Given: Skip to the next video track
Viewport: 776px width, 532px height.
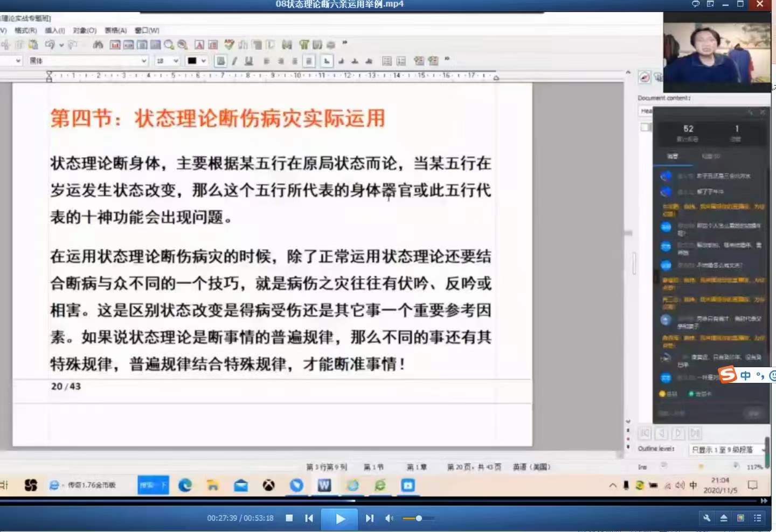Looking at the screenshot, I should point(369,518).
